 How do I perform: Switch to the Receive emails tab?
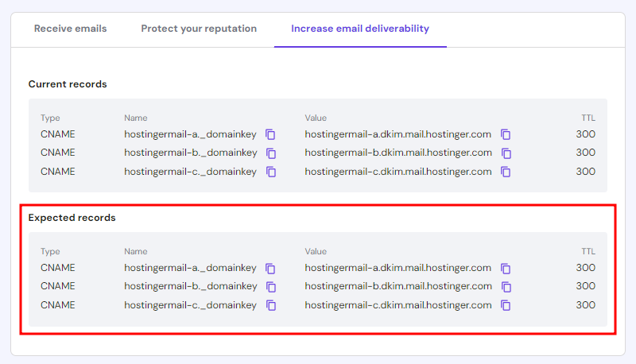click(x=70, y=29)
